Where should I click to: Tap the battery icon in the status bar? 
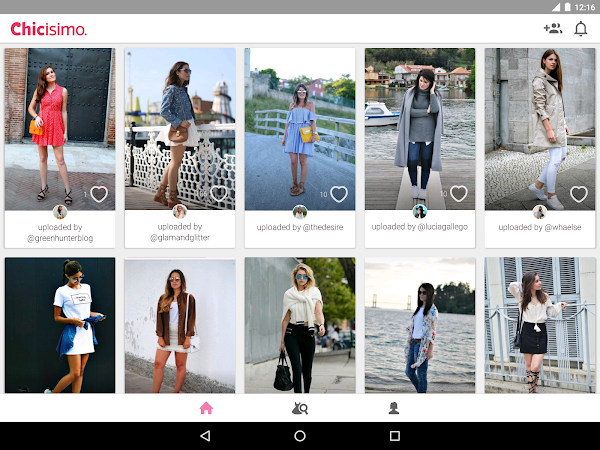(x=567, y=7)
